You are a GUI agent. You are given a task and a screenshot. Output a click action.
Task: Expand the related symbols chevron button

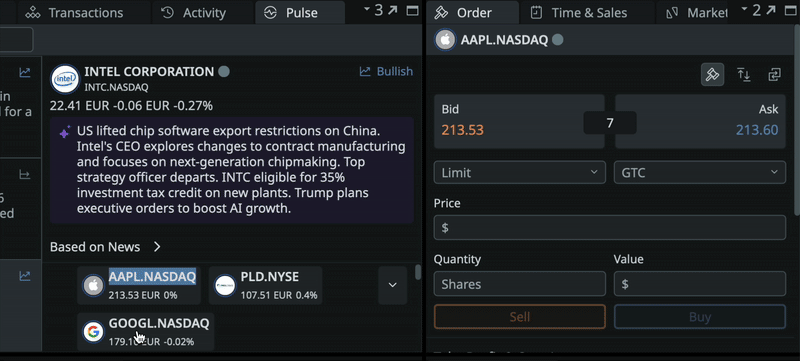click(392, 285)
